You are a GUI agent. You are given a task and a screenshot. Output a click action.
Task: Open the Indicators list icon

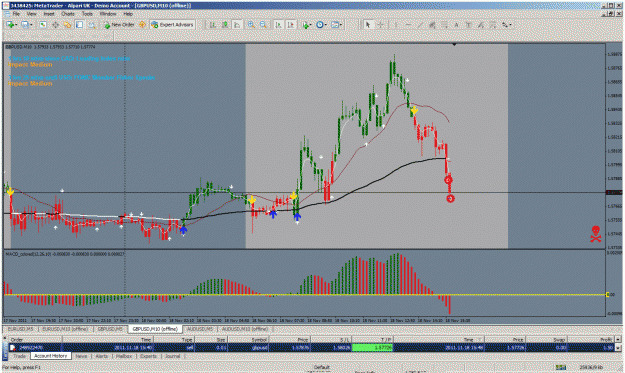click(x=305, y=25)
